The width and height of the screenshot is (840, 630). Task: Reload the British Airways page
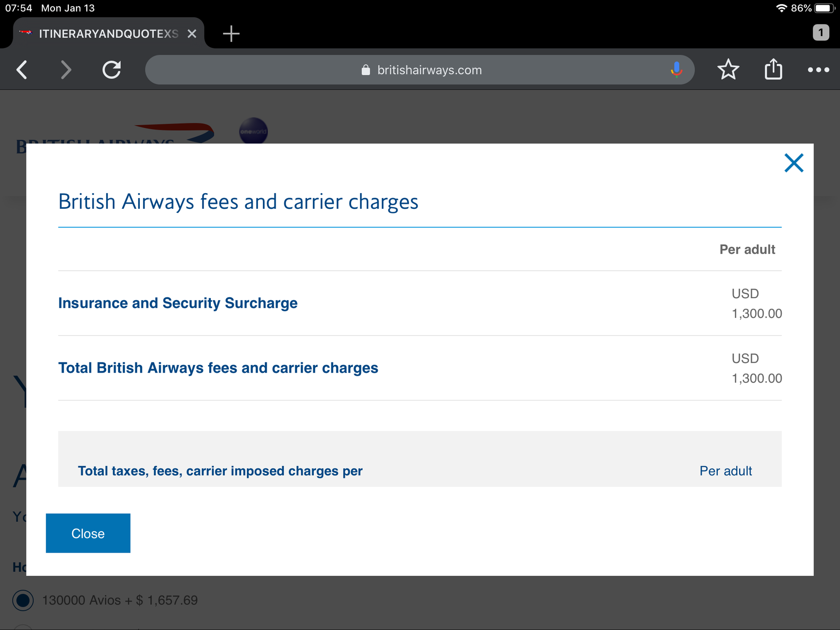(x=112, y=70)
